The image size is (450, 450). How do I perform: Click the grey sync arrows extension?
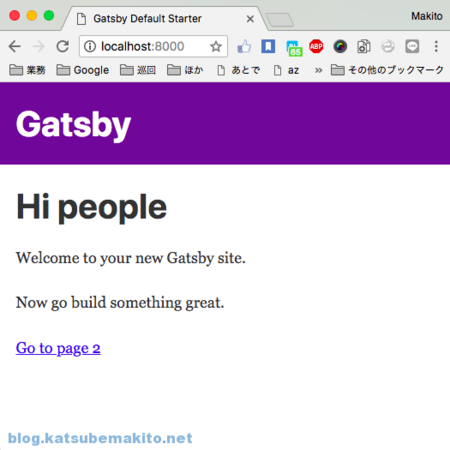388,46
